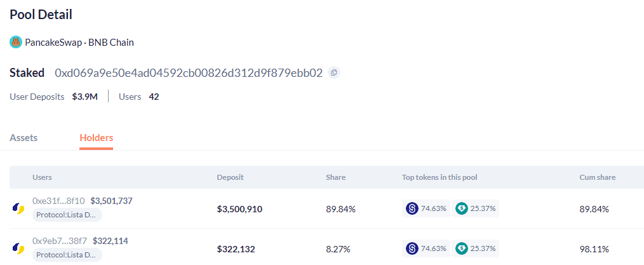The height and width of the screenshot is (265, 644).
Task: Click the 25.37% teal token icon in the first row
Action: click(x=462, y=208)
